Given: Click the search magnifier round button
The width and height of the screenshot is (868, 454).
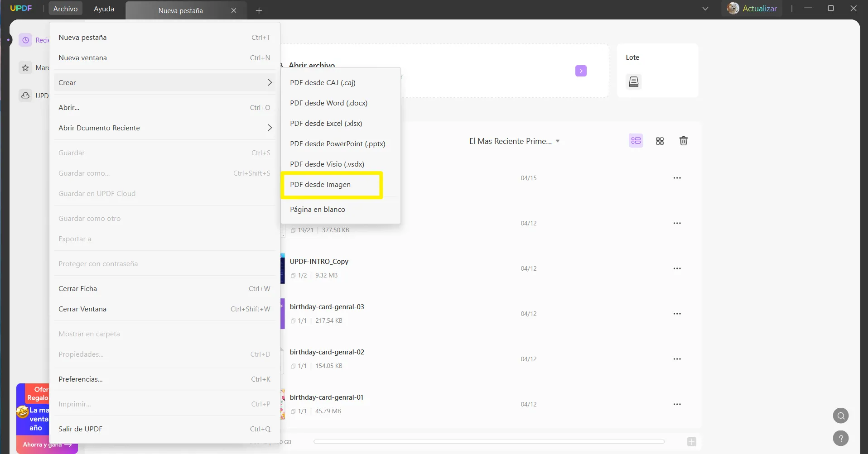Looking at the screenshot, I should point(841,416).
